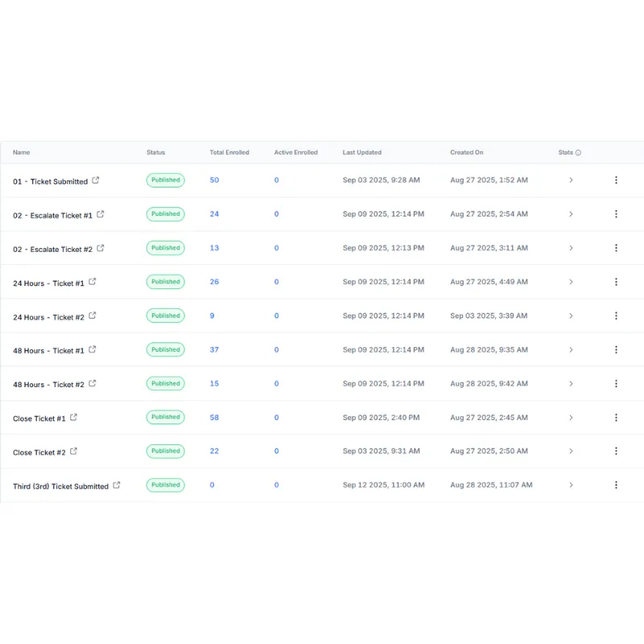Image resolution: width=644 pixels, height=644 pixels.
Task: Expand stats chevron for 48 Hours - Ticket #1
Action: (571, 349)
